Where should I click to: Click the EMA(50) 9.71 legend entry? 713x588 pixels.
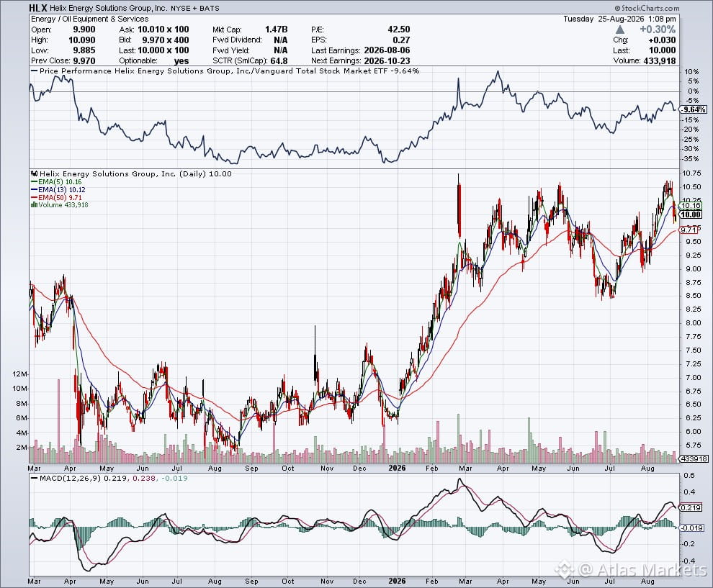(x=56, y=197)
